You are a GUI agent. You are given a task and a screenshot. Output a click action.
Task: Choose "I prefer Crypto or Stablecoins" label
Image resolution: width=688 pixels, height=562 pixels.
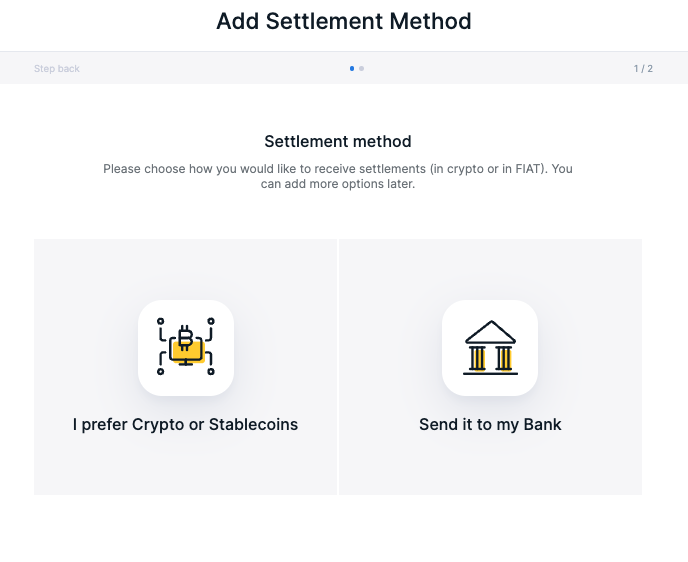point(185,425)
